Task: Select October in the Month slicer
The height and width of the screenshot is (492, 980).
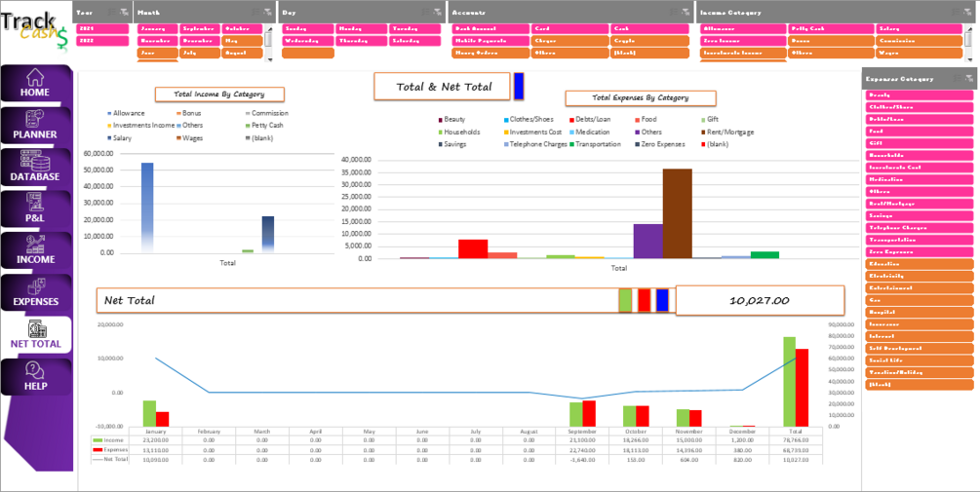Action: [x=243, y=28]
